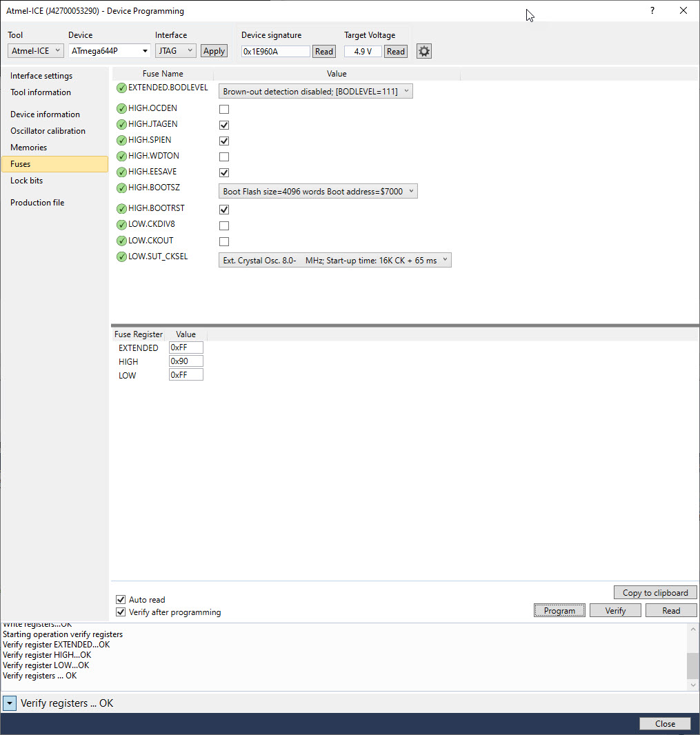Click log line 'Verify register HIGH...OK'
This screenshot has width=700, height=735.
coord(47,655)
